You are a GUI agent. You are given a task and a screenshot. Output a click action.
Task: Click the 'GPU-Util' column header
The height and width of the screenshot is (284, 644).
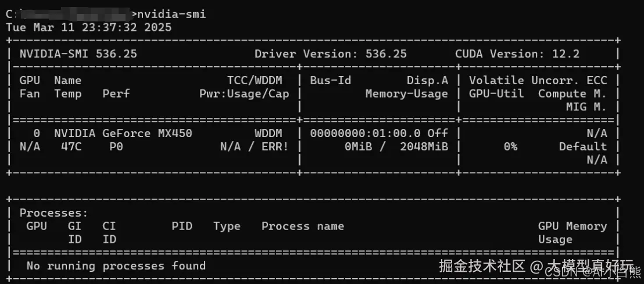tap(496, 94)
